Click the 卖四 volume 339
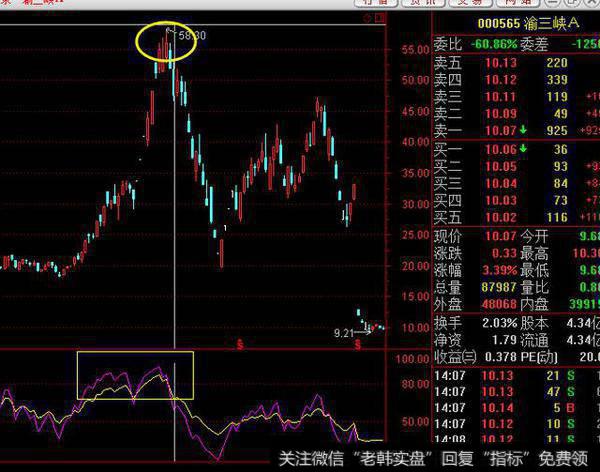The height and width of the screenshot is (472, 600). pos(557,80)
